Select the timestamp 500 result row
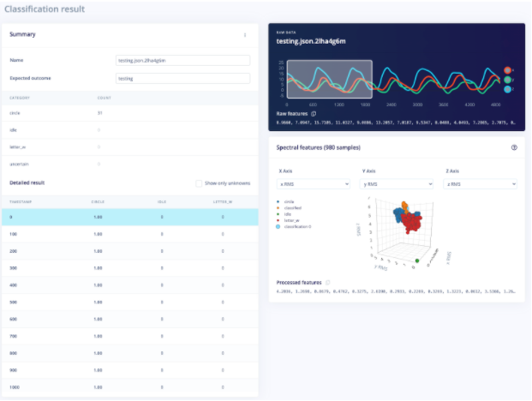The image size is (532, 401). tap(129, 302)
